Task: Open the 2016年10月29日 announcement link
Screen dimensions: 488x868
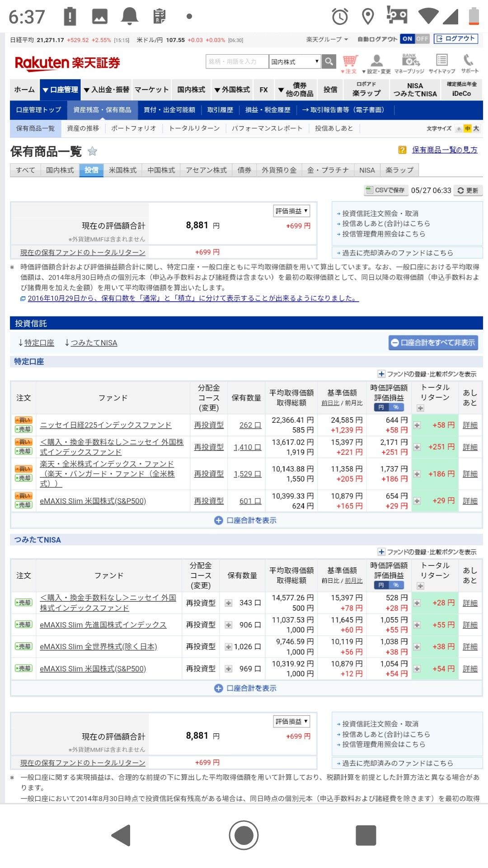Action: (x=193, y=298)
